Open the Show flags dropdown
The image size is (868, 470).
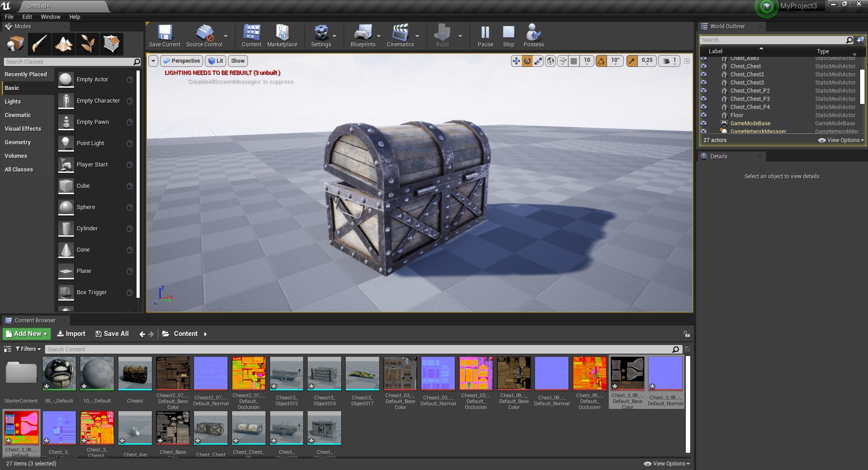coord(238,61)
